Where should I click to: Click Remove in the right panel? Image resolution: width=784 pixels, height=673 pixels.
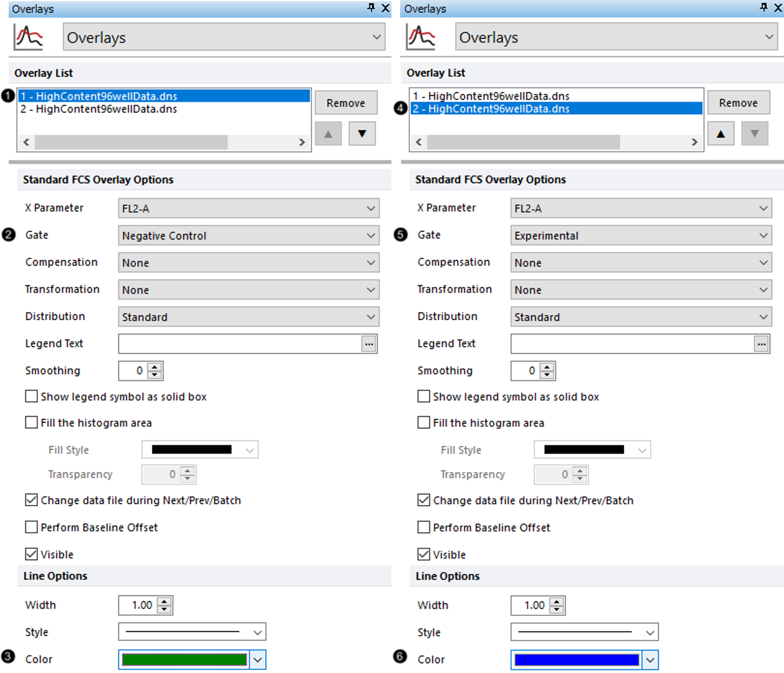tap(739, 103)
